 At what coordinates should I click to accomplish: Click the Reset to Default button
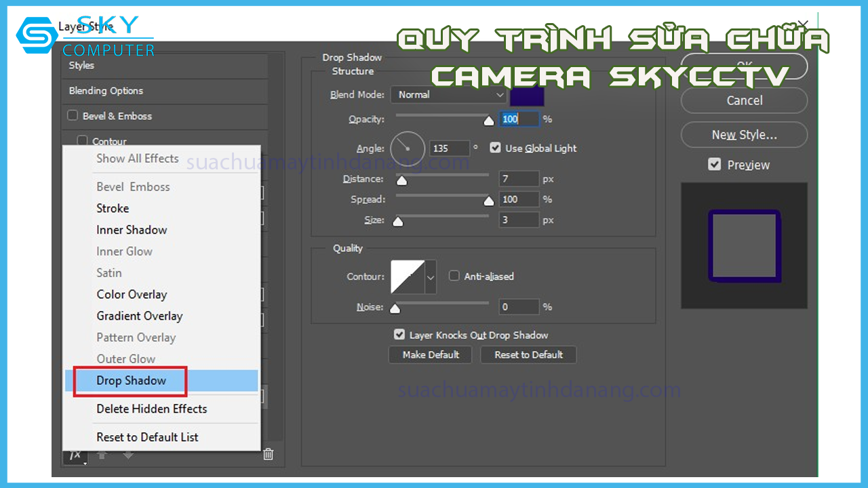[x=528, y=354]
